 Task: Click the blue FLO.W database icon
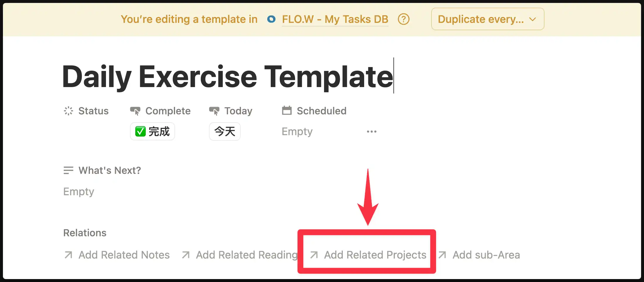tap(271, 19)
